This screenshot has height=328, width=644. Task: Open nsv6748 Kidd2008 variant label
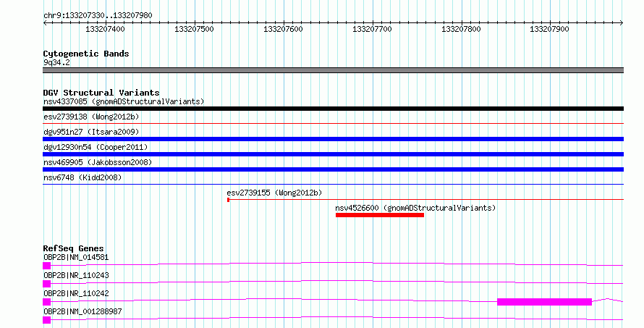[82, 177]
